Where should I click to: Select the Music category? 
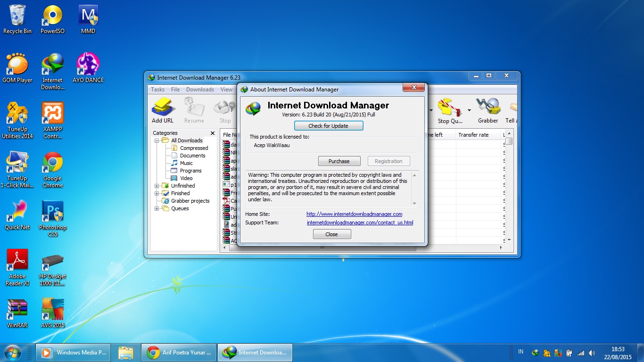coord(186,163)
